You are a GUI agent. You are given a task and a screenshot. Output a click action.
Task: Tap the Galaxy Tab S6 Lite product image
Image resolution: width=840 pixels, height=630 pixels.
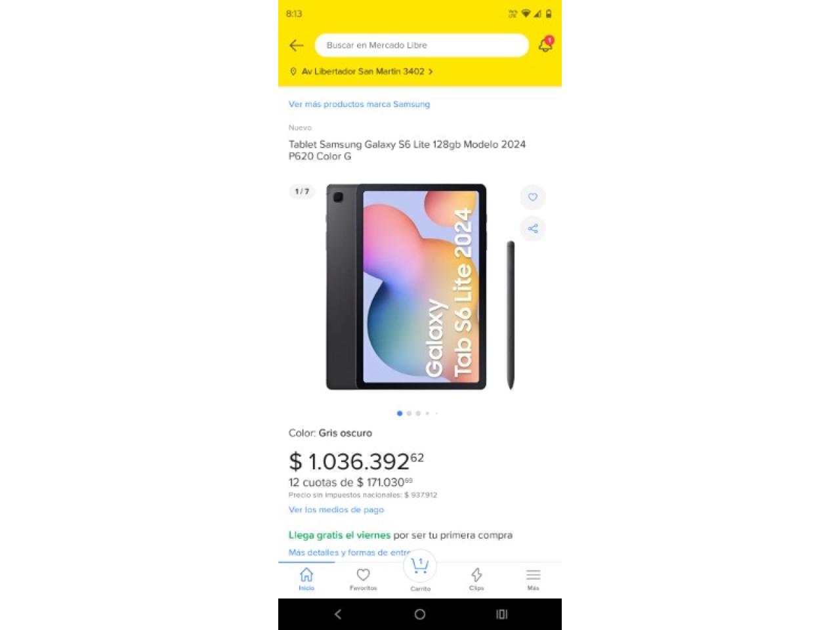[x=420, y=287]
